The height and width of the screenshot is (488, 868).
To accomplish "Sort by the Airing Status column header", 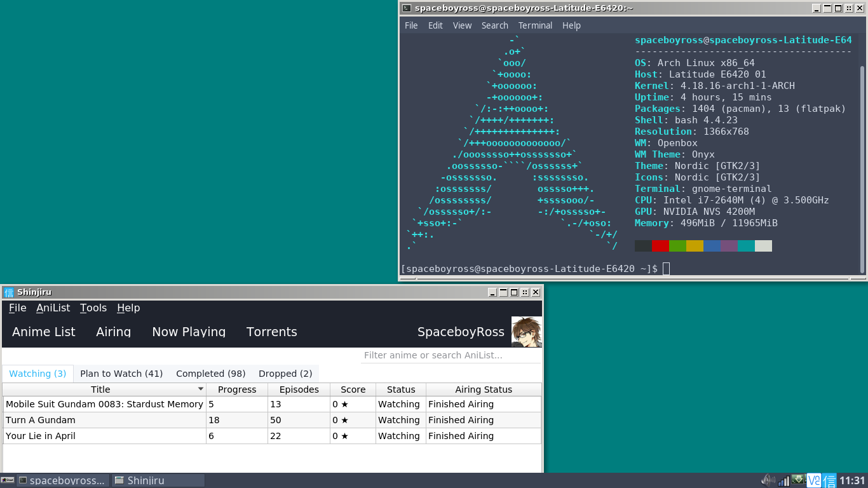I will pos(484,390).
